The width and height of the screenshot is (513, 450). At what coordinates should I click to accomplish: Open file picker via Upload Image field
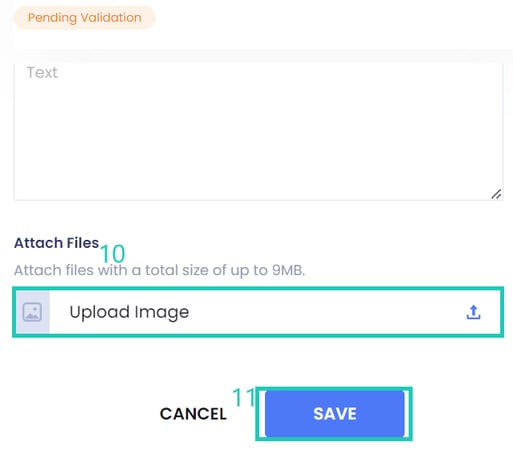click(x=258, y=312)
